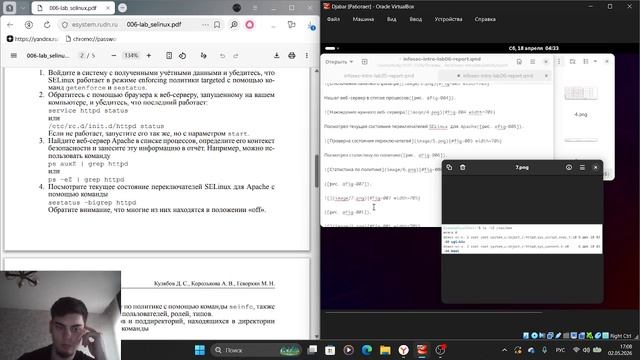The image size is (640, 360).
Task: Rotate the PDF page
Action: click(182, 56)
